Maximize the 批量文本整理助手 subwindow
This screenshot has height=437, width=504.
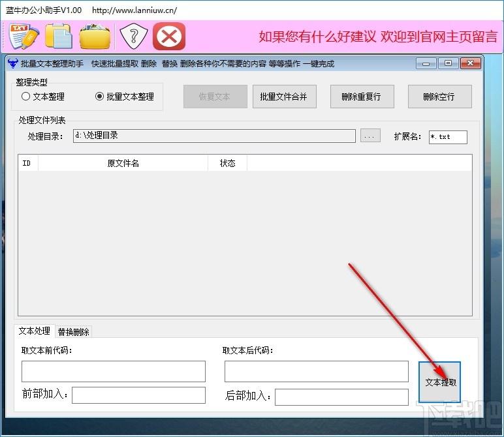coord(448,63)
